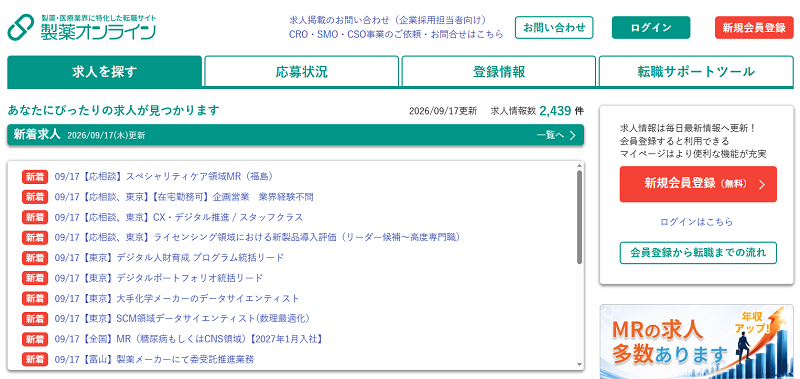Open the ログインはこちら link

tap(696, 222)
